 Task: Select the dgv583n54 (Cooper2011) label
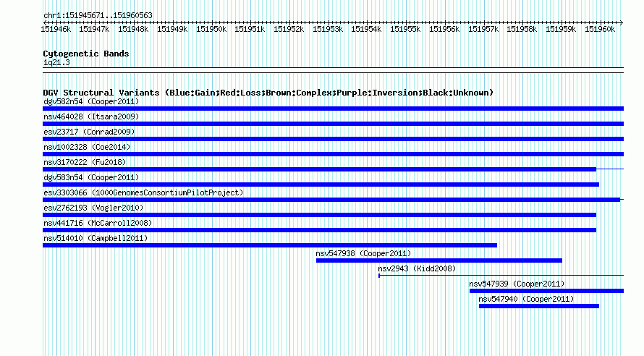[91, 177]
